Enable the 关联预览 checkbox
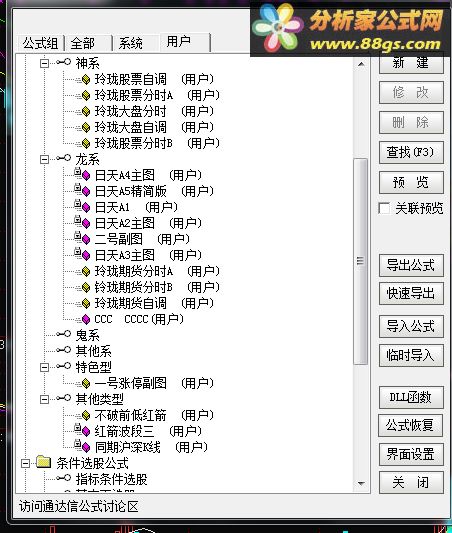The image size is (452, 533). 384,208
